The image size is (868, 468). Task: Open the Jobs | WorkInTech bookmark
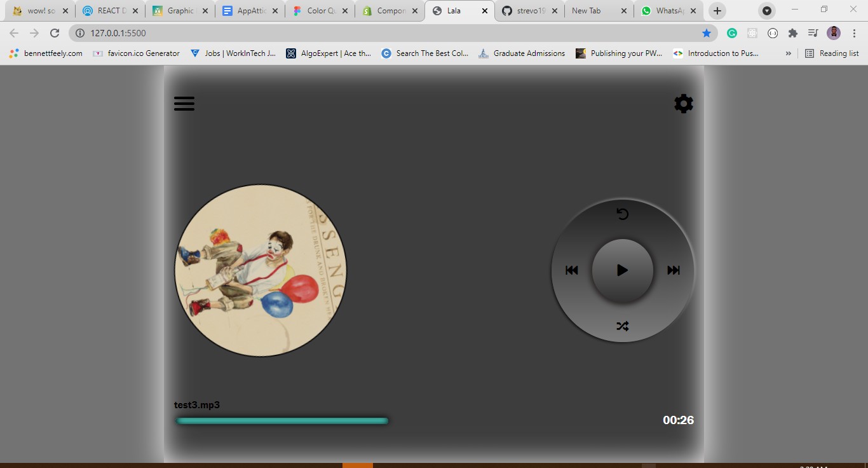(x=233, y=53)
